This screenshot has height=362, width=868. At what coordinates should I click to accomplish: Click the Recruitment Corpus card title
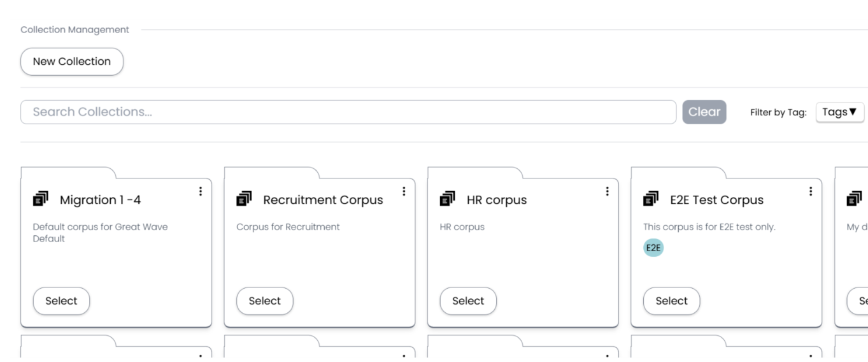pyautogui.click(x=323, y=200)
